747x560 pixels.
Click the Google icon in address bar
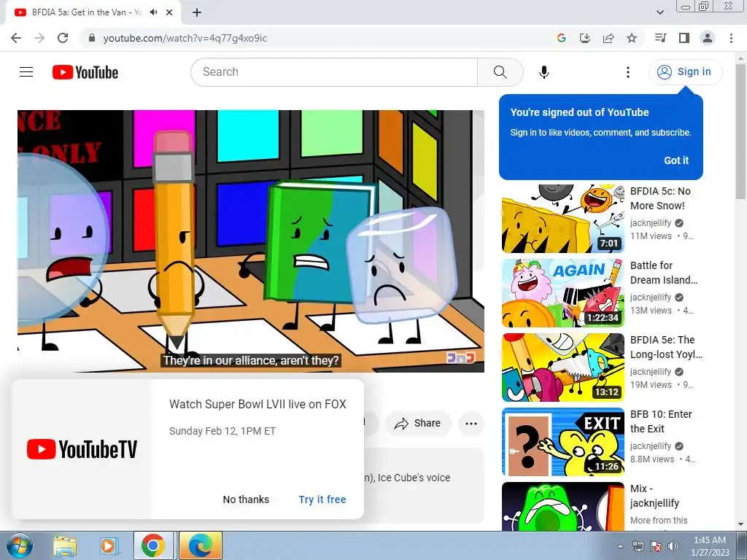562,38
